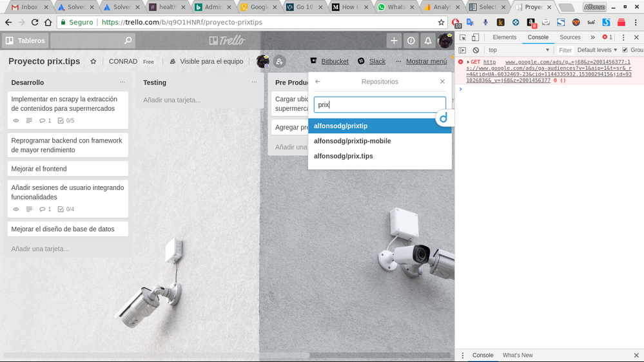Go back with the Repositorios popup arrow
Viewport: 644px width, 362px height.
point(317,82)
